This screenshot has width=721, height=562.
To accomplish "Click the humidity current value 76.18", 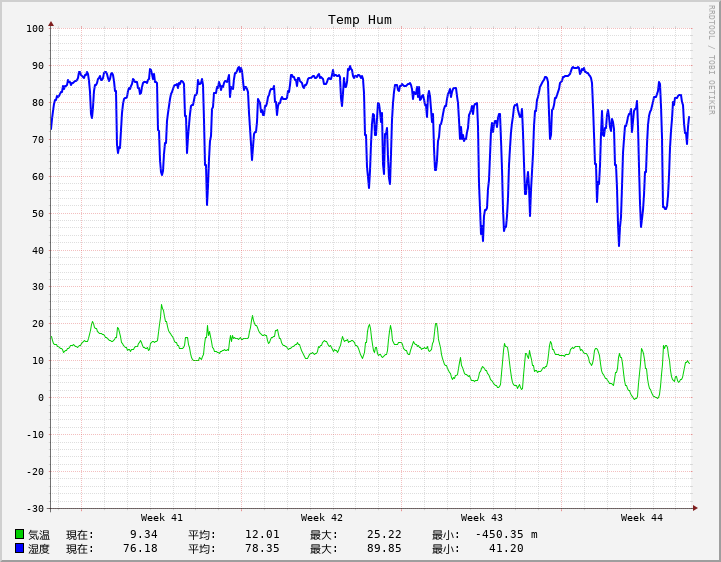I will tap(140, 548).
